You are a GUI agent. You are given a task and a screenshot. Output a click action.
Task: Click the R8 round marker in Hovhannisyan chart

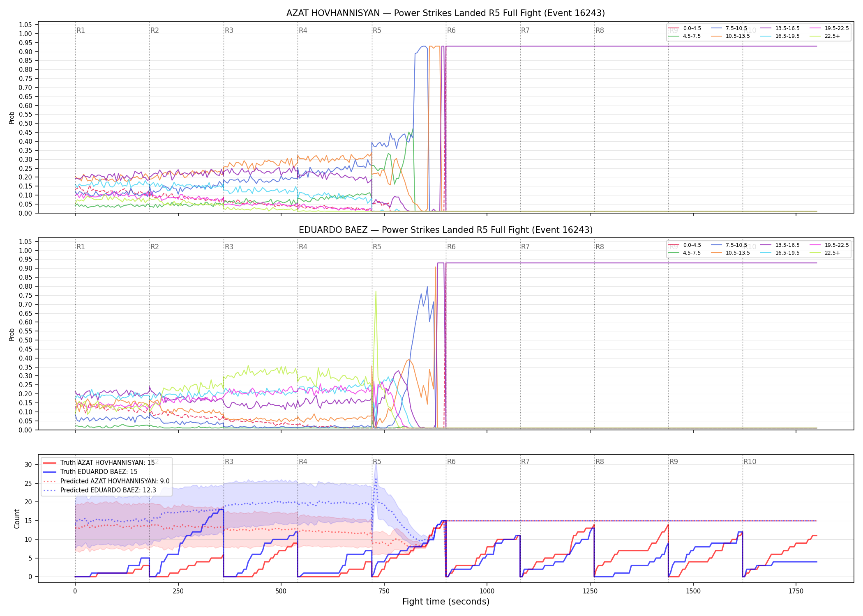(x=600, y=30)
